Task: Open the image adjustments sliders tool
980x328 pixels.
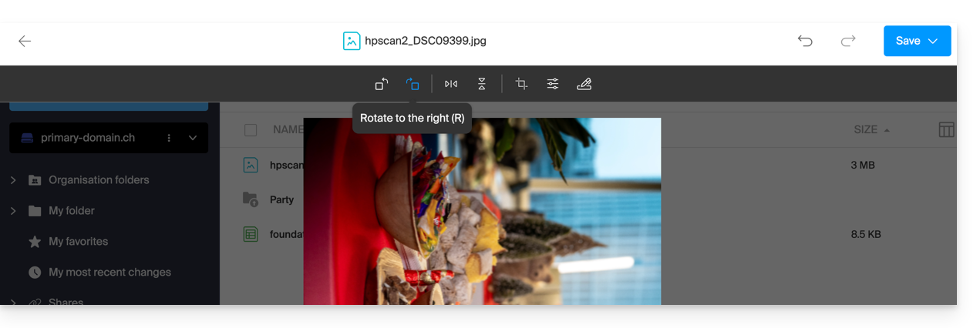Action: [553, 84]
